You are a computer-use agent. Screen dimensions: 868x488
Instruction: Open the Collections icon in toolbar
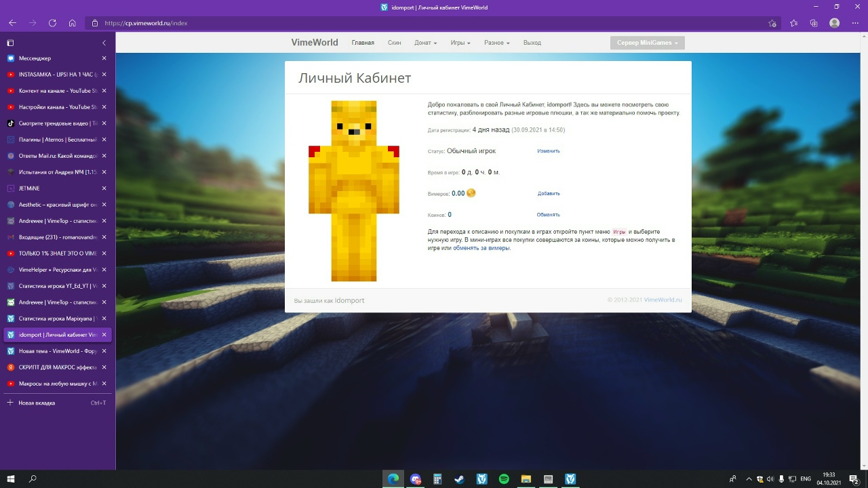(x=814, y=23)
